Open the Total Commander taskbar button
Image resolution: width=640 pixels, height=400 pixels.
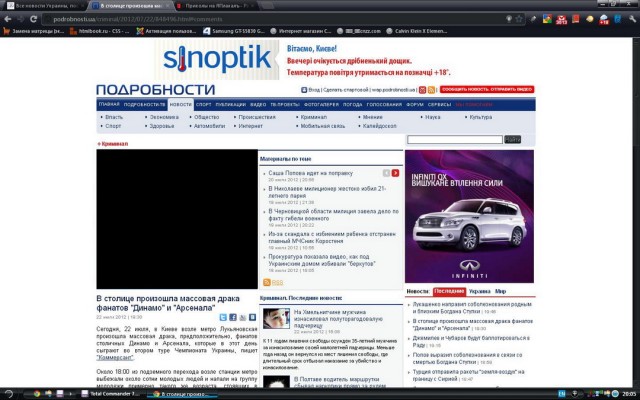tap(111, 394)
